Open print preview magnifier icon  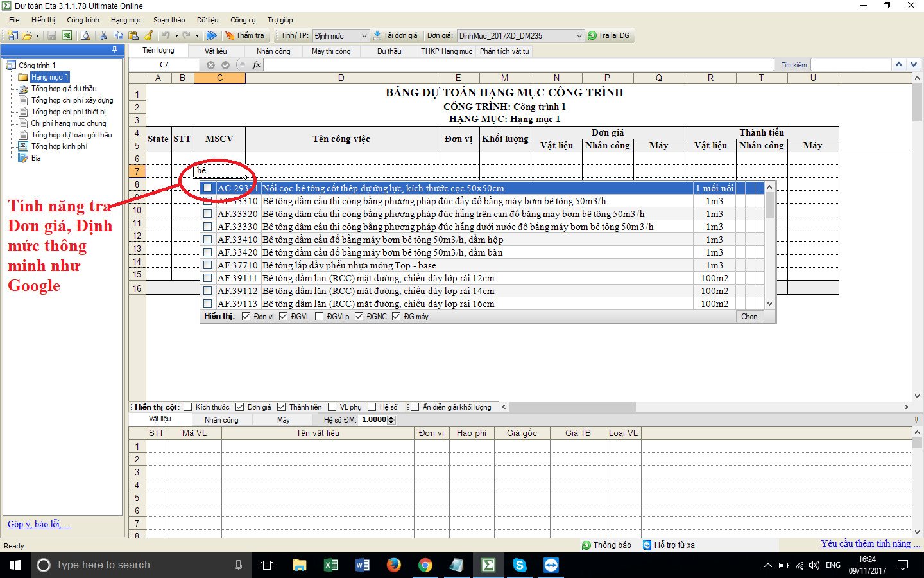85,36
